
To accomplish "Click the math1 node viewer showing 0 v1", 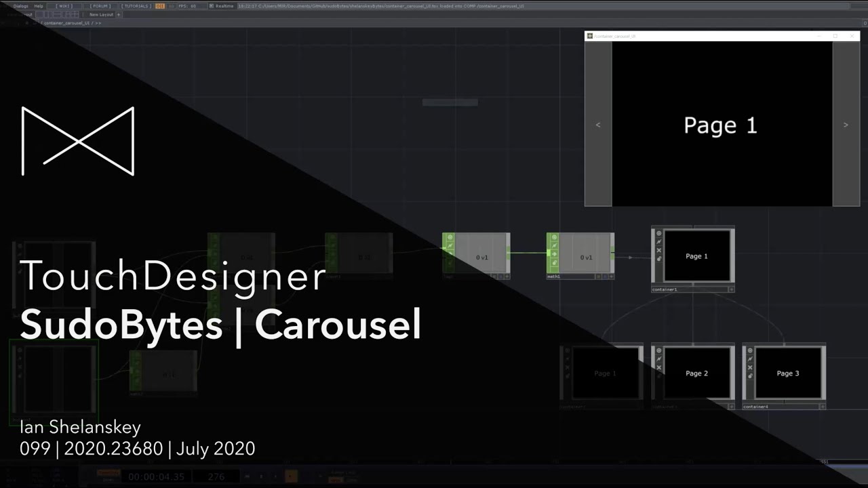I will pyautogui.click(x=586, y=253).
